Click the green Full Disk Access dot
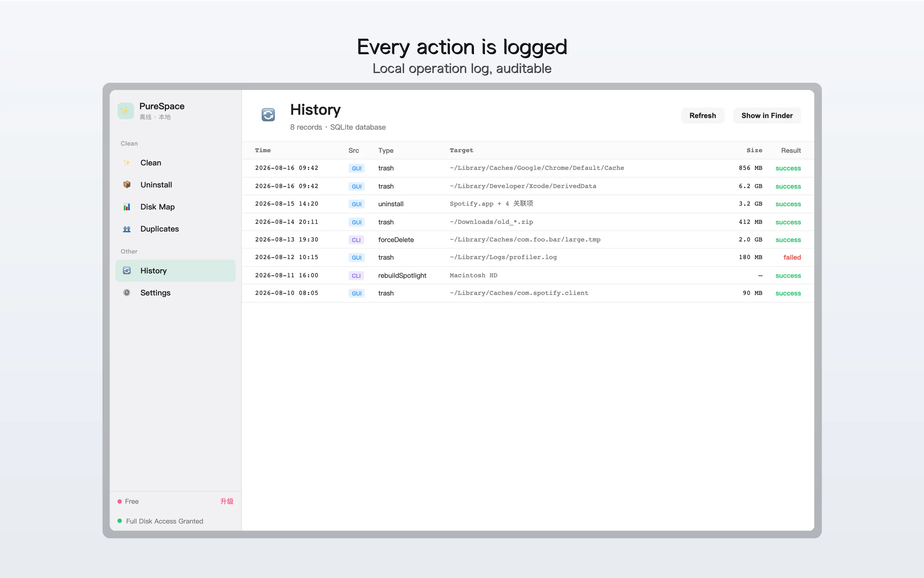 tap(119, 521)
